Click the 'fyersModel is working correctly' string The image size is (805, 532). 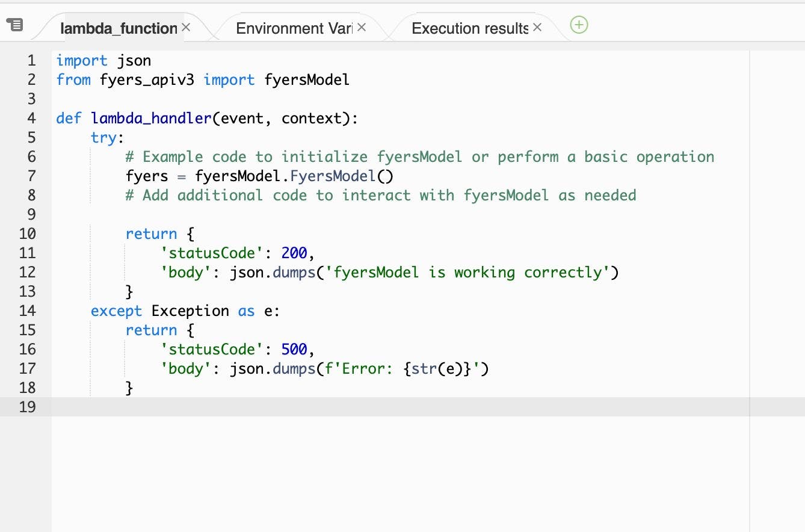click(x=467, y=272)
